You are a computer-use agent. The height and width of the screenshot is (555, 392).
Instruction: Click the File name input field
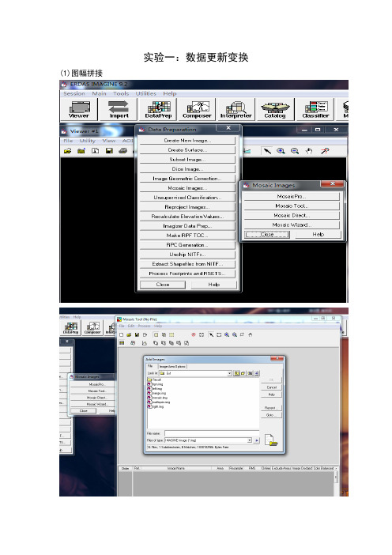(x=212, y=433)
